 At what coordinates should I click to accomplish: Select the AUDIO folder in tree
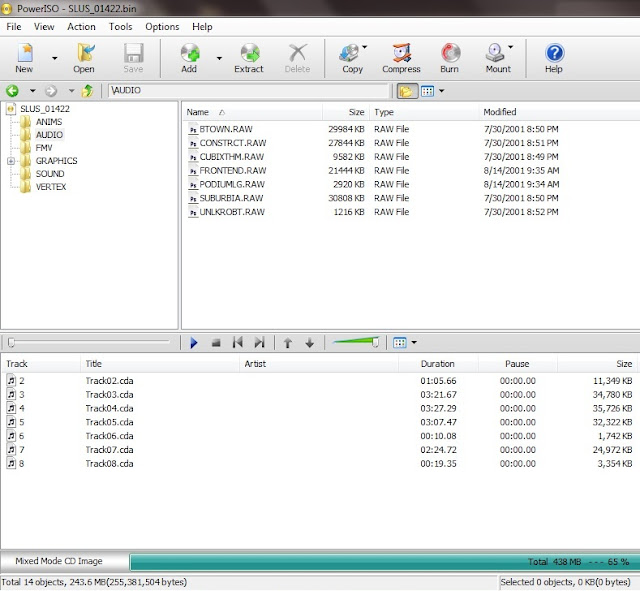point(49,135)
